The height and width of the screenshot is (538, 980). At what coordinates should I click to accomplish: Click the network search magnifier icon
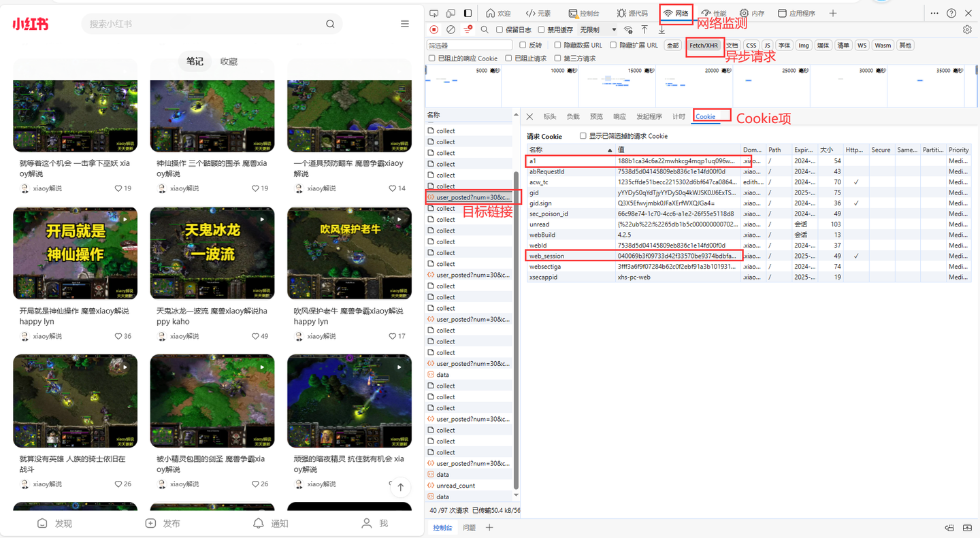pos(485,30)
